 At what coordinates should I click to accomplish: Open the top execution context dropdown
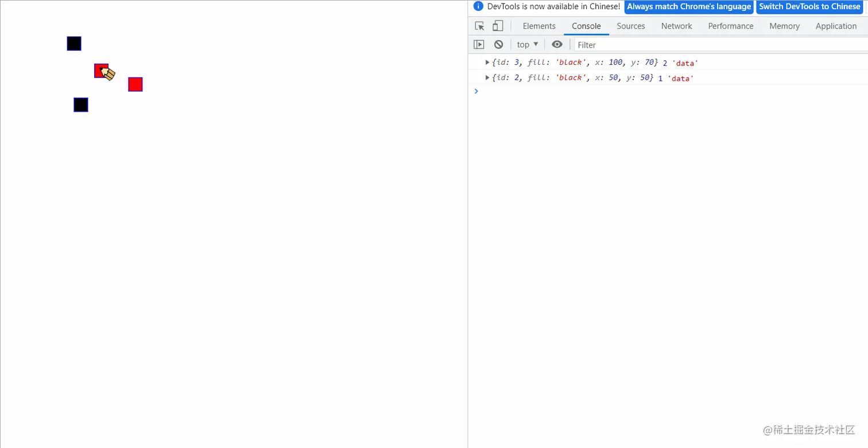(526, 44)
